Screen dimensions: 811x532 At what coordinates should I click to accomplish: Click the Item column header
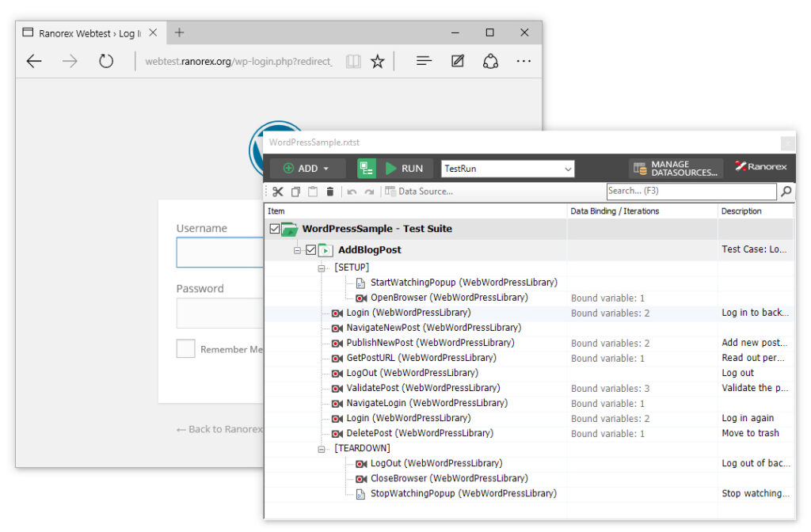pos(415,211)
